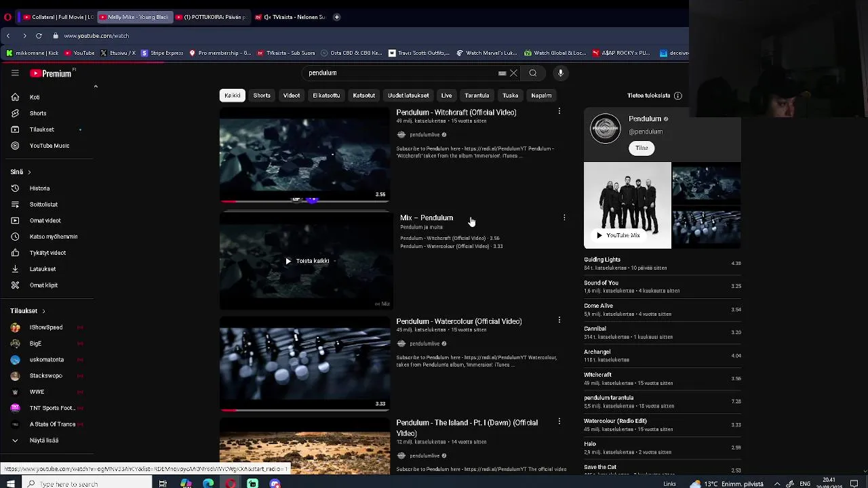The height and width of the screenshot is (488, 868).
Task: Open Sound of You in song list
Action: point(601,283)
